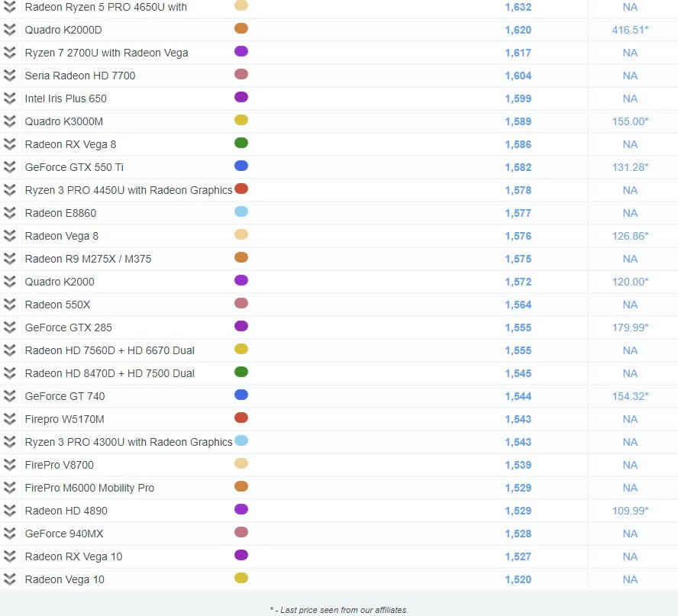The image size is (678, 616).
Task: Click red swatch beside Ryzen 3 PRO 4450U
Action: (x=241, y=189)
